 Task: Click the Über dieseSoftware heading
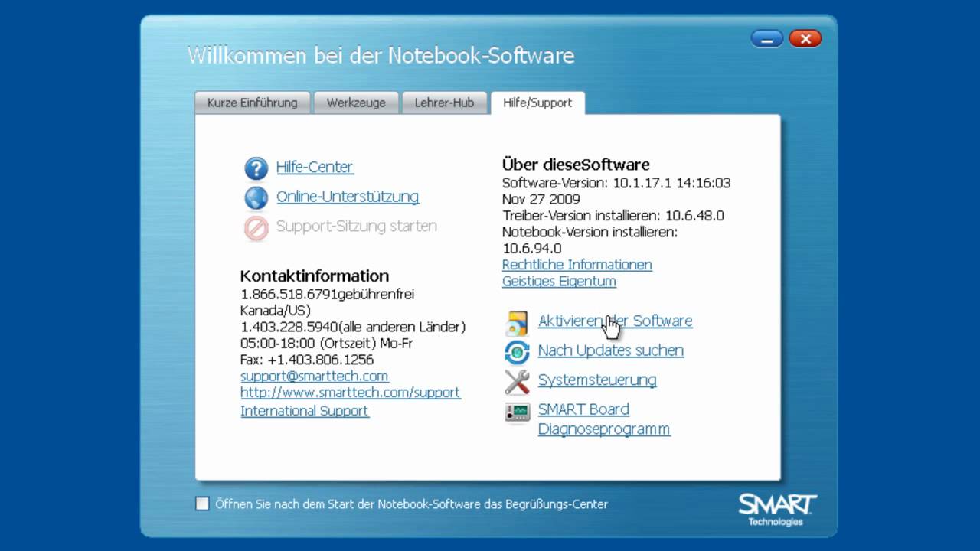(x=576, y=165)
